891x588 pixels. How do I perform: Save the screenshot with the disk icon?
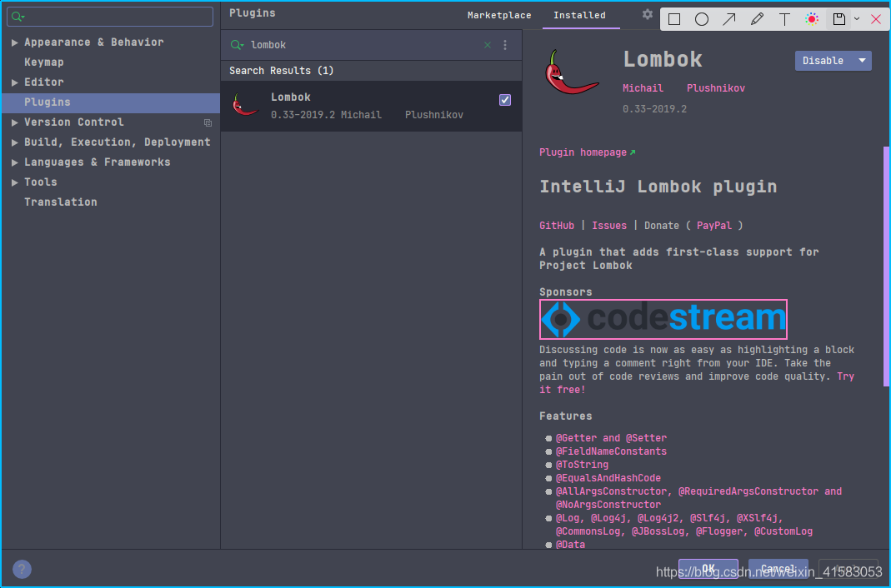[838, 19]
